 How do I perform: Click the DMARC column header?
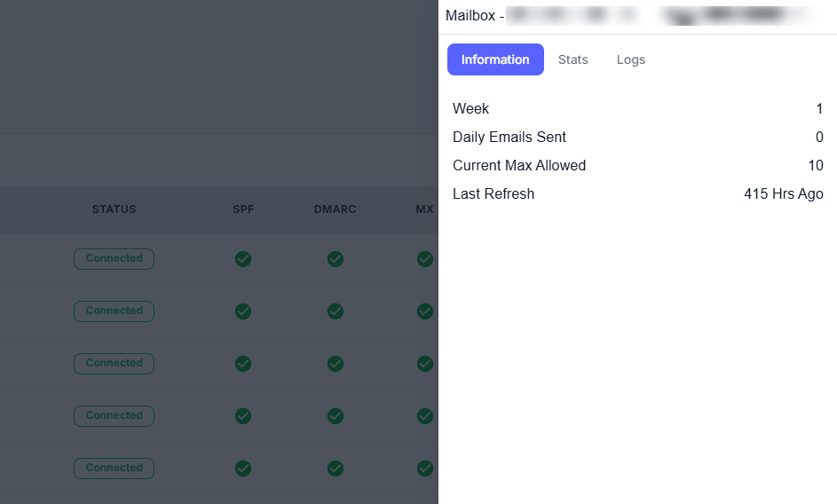click(x=335, y=209)
